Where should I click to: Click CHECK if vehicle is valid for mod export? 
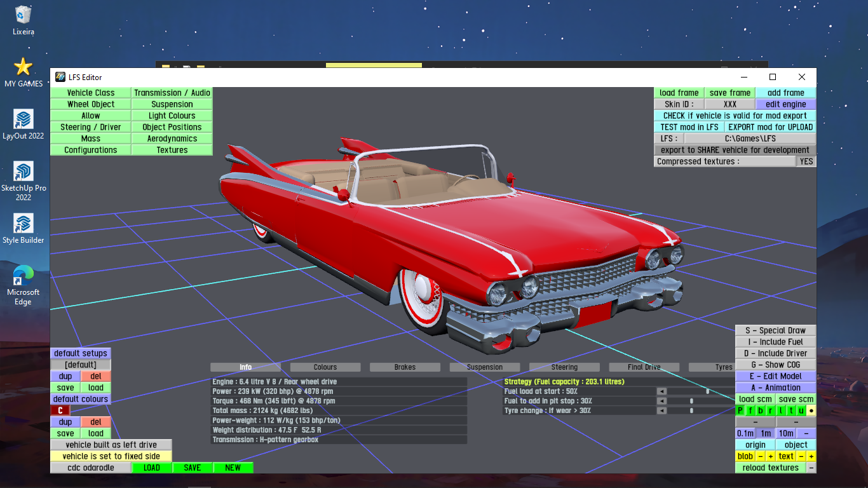coord(735,116)
